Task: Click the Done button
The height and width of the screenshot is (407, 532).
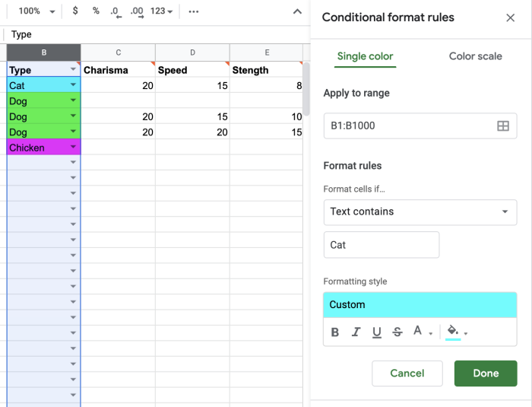Action: point(486,374)
